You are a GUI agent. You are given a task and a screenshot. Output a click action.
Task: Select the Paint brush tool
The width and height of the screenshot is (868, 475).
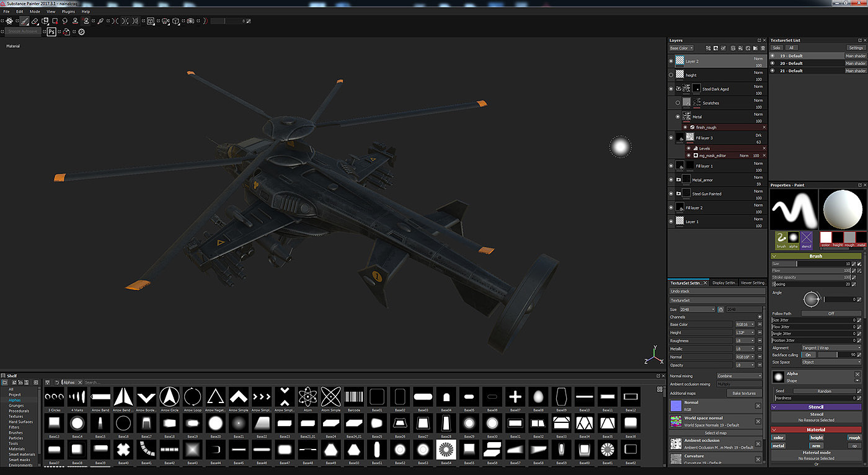tap(24, 21)
